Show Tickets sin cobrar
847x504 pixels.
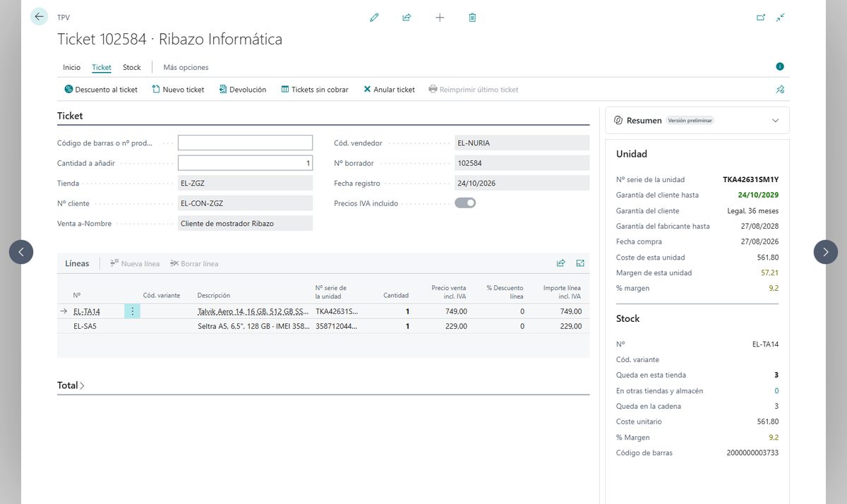(315, 90)
